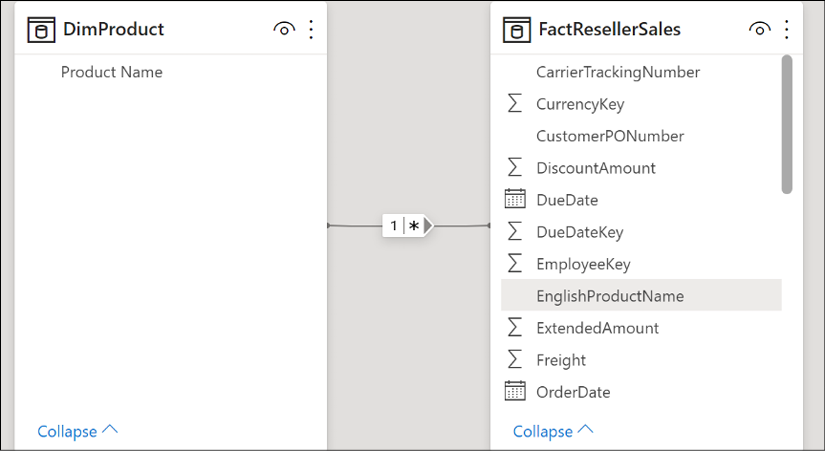The height and width of the screenshot is (451, 825).
Task: Click the calendar icon beside DueDate
Action: pyautogui.click(x=515, y=199)
